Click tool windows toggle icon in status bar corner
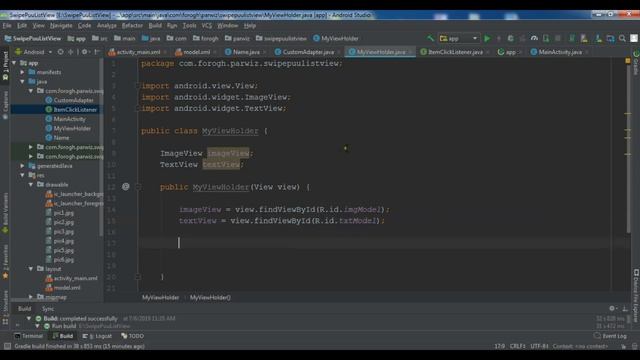Viewport: 640px width, 360px height. pyautogui.click(x=7, y=346)
